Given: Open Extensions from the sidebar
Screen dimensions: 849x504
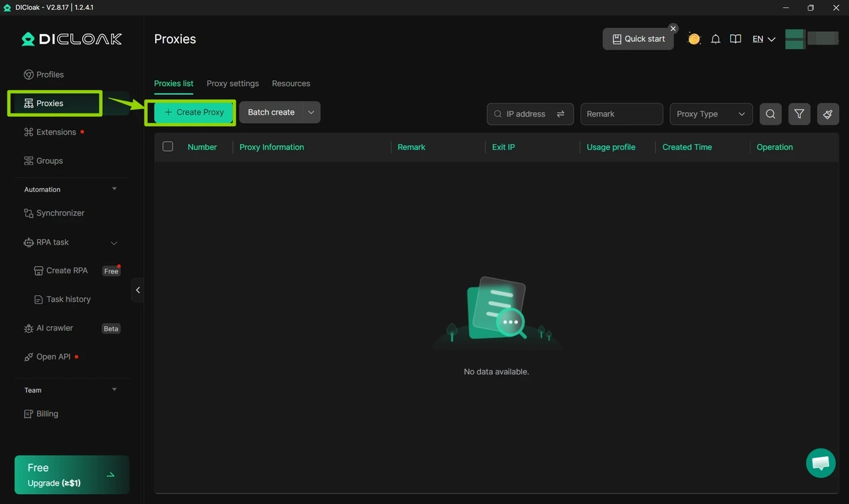Looking at the screenshot, I should pyautogui.click(x=54, y=132).
